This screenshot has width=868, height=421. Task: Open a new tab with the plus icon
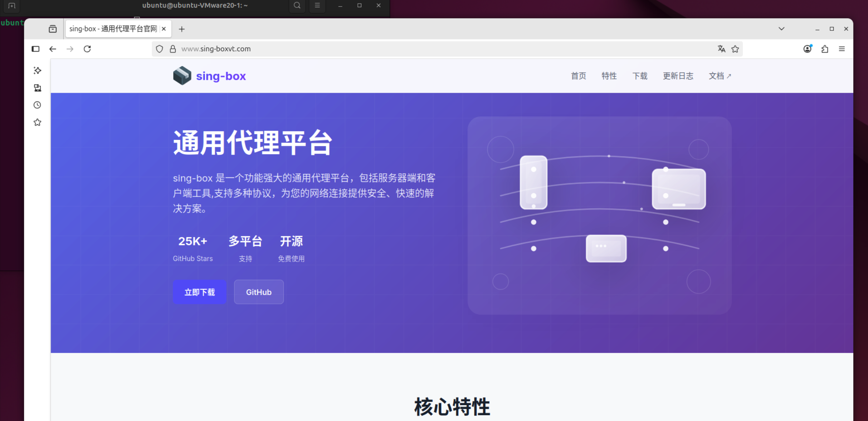(182, 29)
